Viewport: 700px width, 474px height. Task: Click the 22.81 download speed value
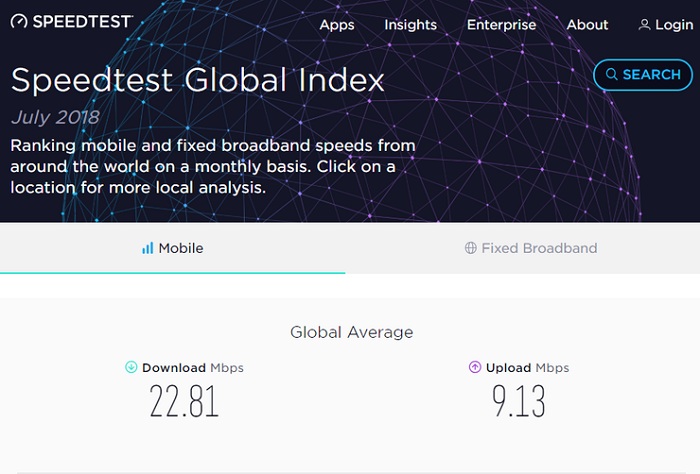(x=184, y=401)
